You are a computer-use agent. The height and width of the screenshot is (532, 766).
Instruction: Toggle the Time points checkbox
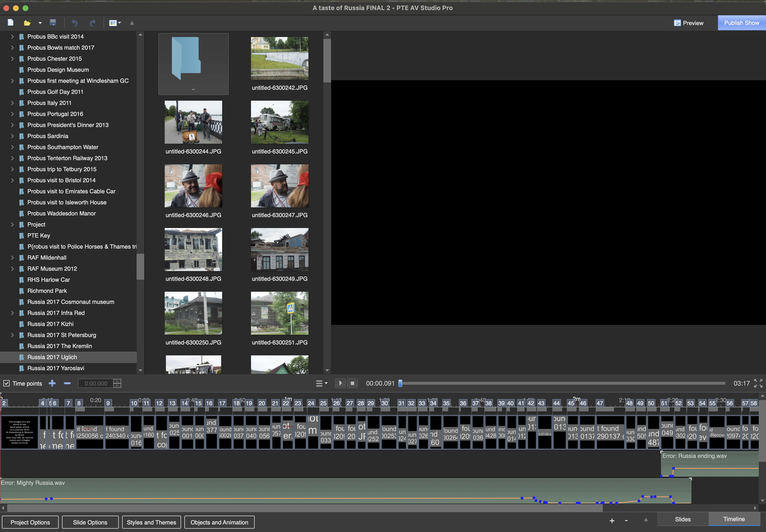[7, 383]
